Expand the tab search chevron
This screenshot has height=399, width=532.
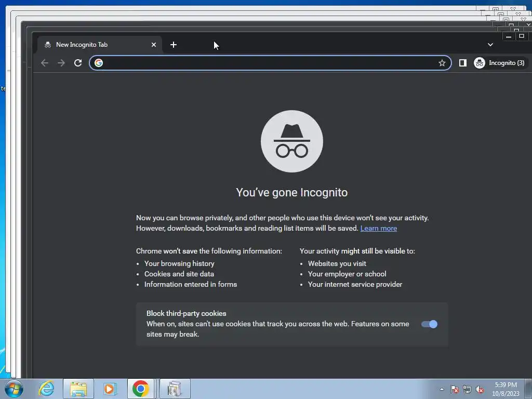(x=490, y=45)
